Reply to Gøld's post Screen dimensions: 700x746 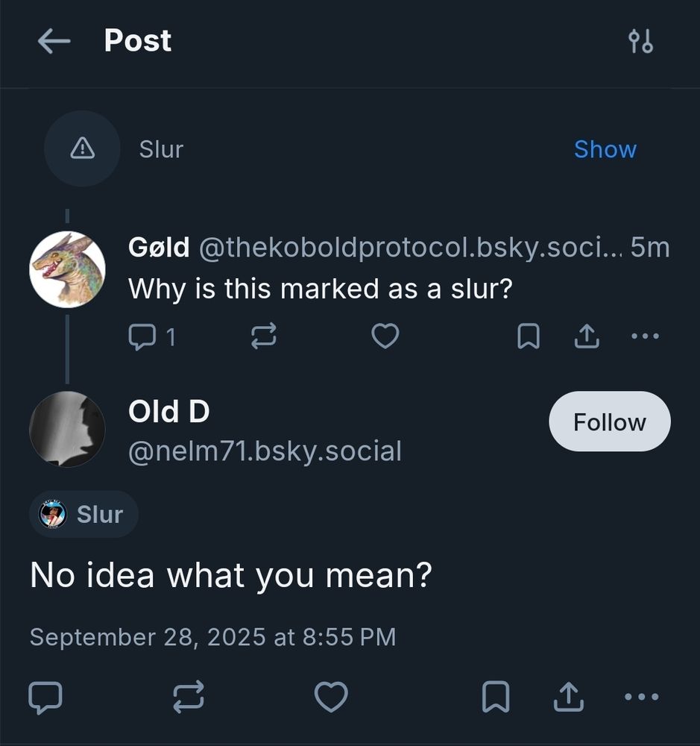coord(142,337)
